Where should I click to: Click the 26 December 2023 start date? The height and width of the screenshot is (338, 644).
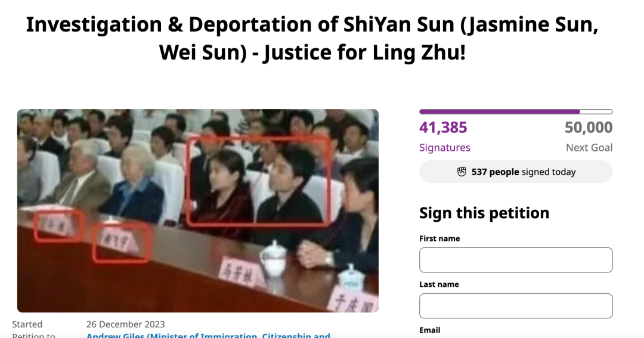click(126, 324)
